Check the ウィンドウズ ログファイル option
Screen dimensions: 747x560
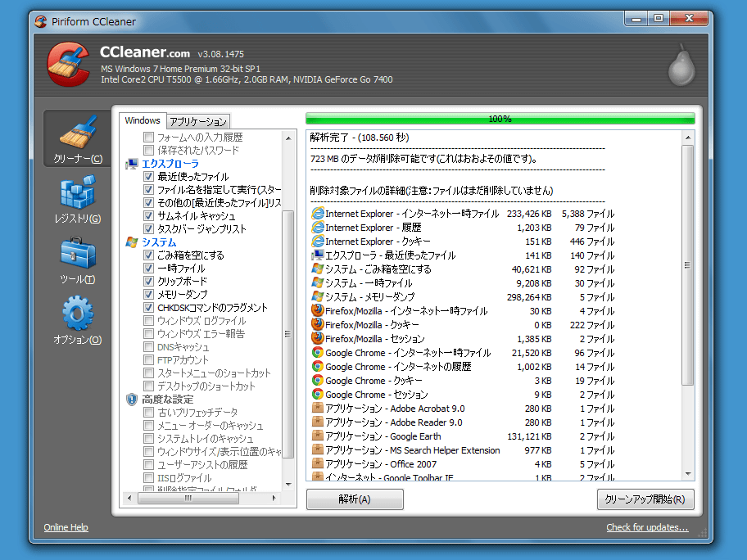click(x=148, y=320)
